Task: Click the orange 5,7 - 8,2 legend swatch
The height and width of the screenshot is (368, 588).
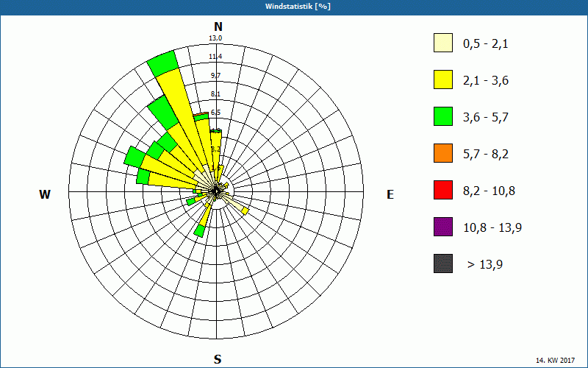Action: [x=443, y=153]
